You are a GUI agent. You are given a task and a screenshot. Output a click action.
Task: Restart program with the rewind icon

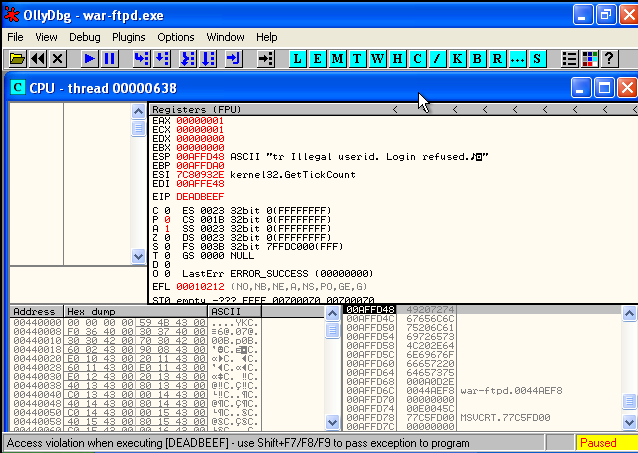pos(38,59)
